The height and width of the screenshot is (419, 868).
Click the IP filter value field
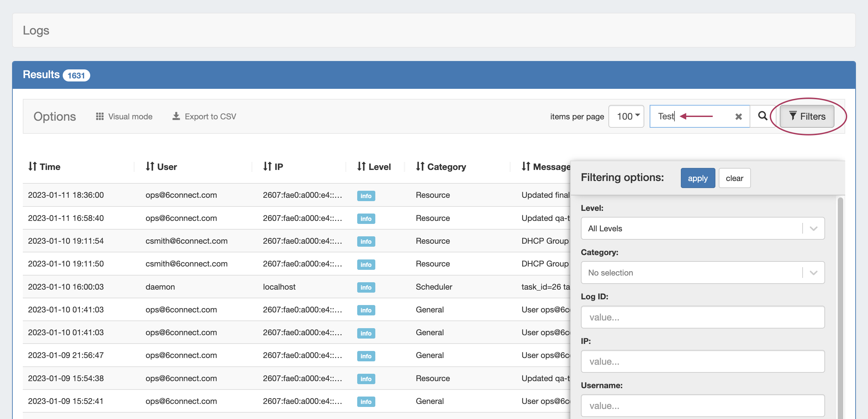[x=703, y=361]
